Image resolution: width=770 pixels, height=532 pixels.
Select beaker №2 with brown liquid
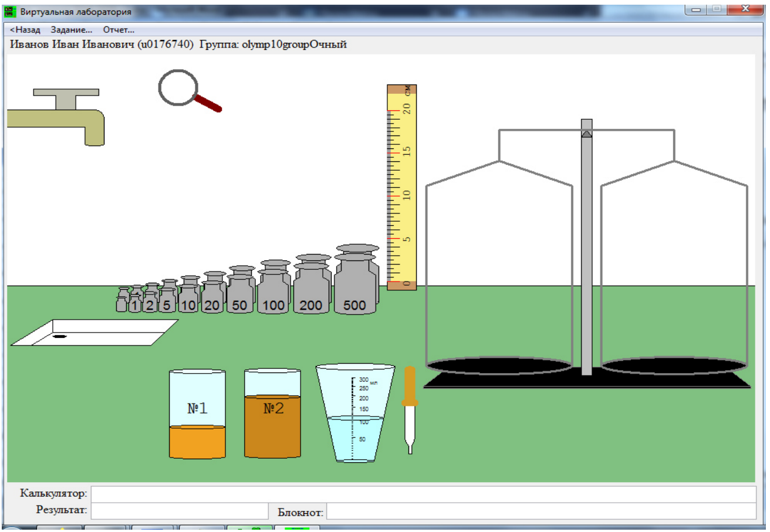coord(273,414)
